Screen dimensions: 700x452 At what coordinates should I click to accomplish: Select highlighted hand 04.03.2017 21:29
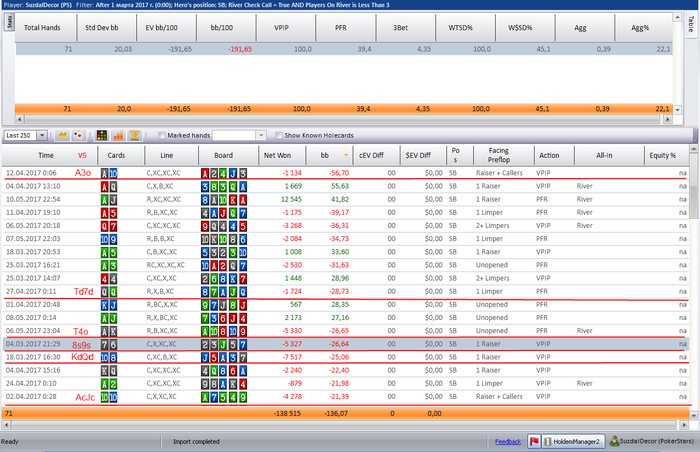(x=345, y=344)
